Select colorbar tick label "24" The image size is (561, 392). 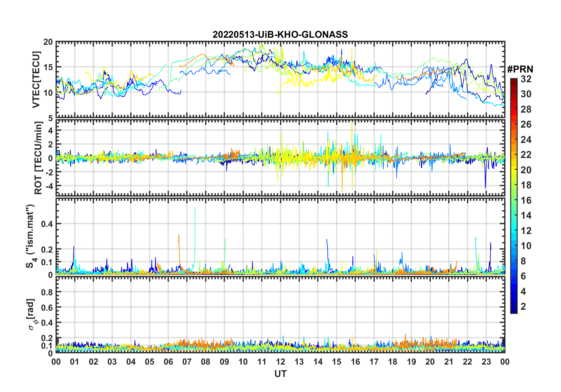coord(526,139)
